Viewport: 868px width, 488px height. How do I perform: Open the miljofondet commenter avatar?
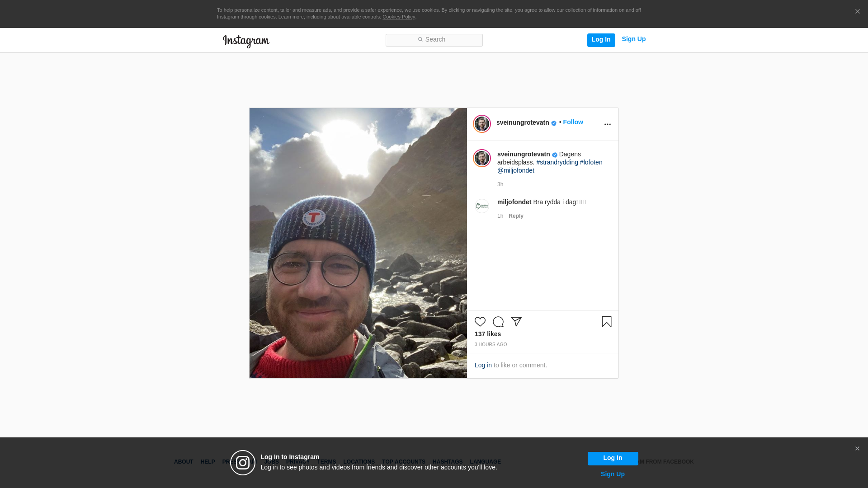pos(482,206)
